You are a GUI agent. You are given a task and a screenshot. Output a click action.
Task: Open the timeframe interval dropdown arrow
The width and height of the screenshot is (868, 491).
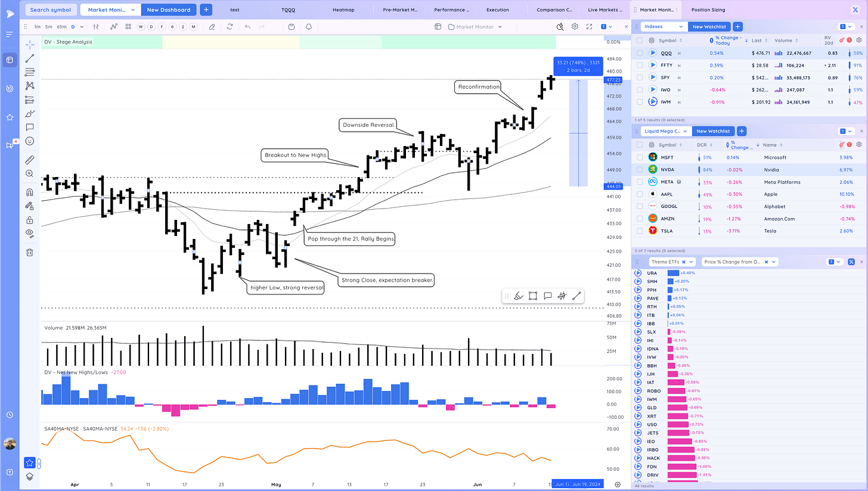pos(81,27)
